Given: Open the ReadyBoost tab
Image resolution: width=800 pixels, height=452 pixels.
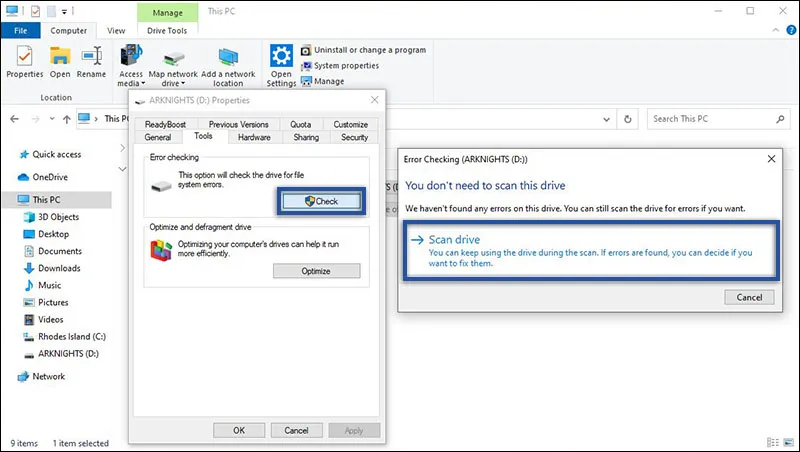Looking at the screenshot, I should 165,124.
